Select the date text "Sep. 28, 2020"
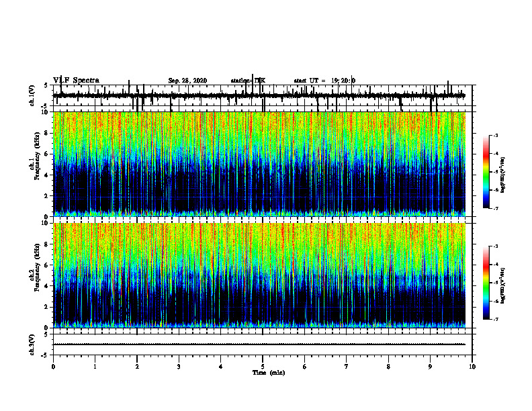 [x=187, y=81]
